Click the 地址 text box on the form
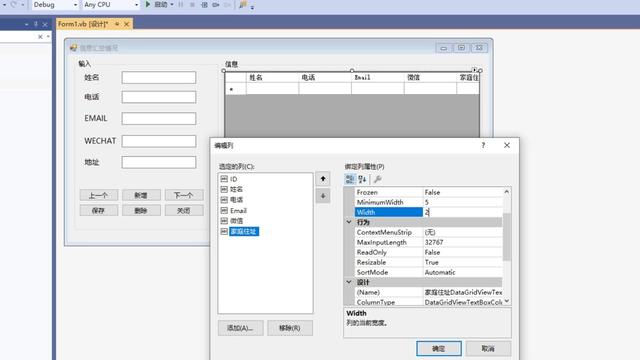The height and width of the screenshot is (360, 640). pos(159,162)
